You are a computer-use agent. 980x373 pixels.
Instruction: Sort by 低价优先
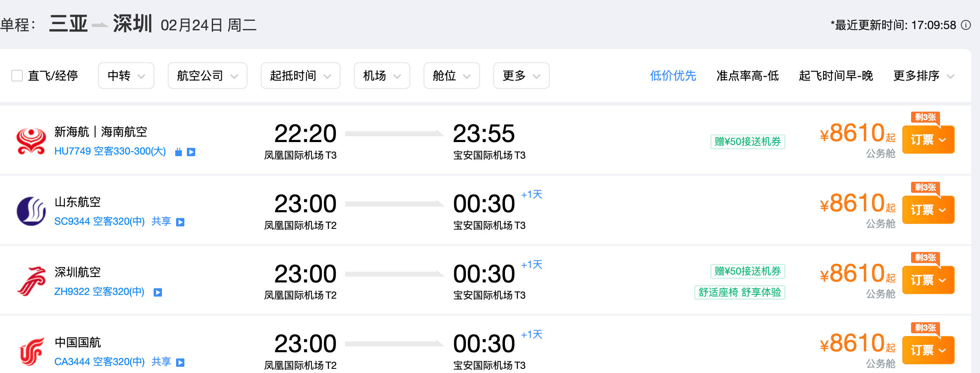(673, 76)
